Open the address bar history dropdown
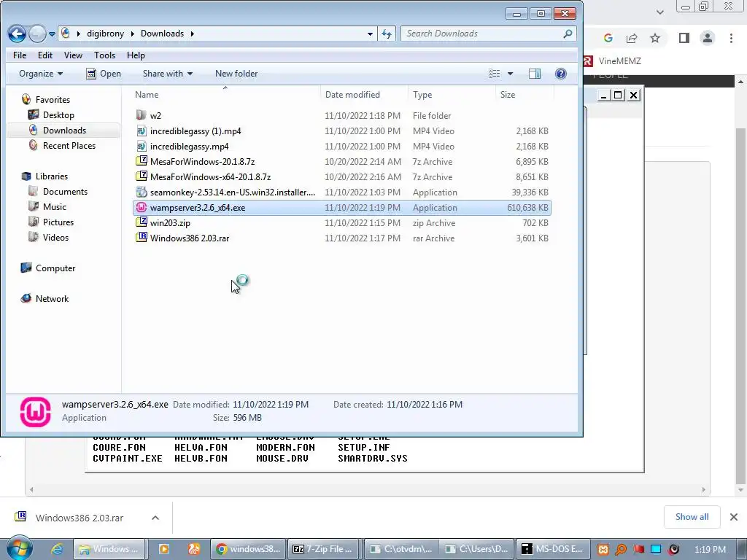 [370, 34]
